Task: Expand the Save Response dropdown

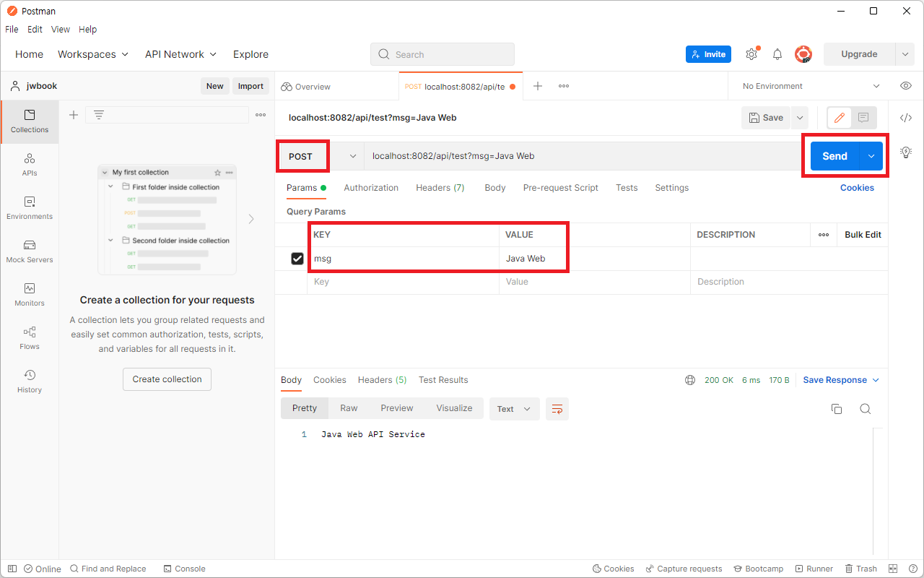Action: pyautogui.click(x=841, y=380)
